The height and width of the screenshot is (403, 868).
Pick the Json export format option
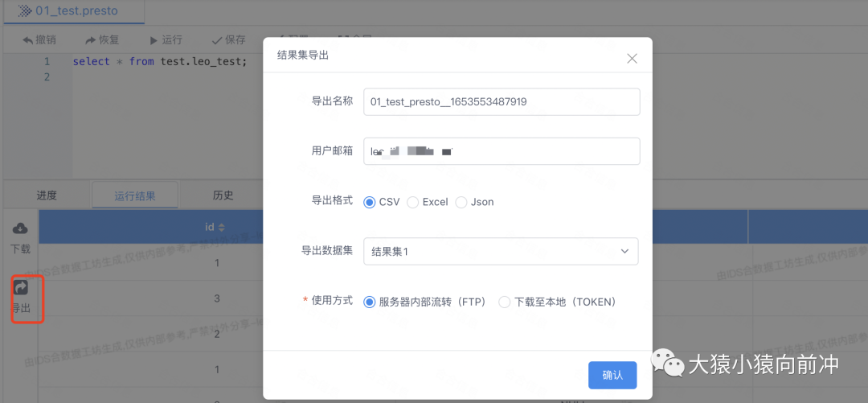pos(461,202)
